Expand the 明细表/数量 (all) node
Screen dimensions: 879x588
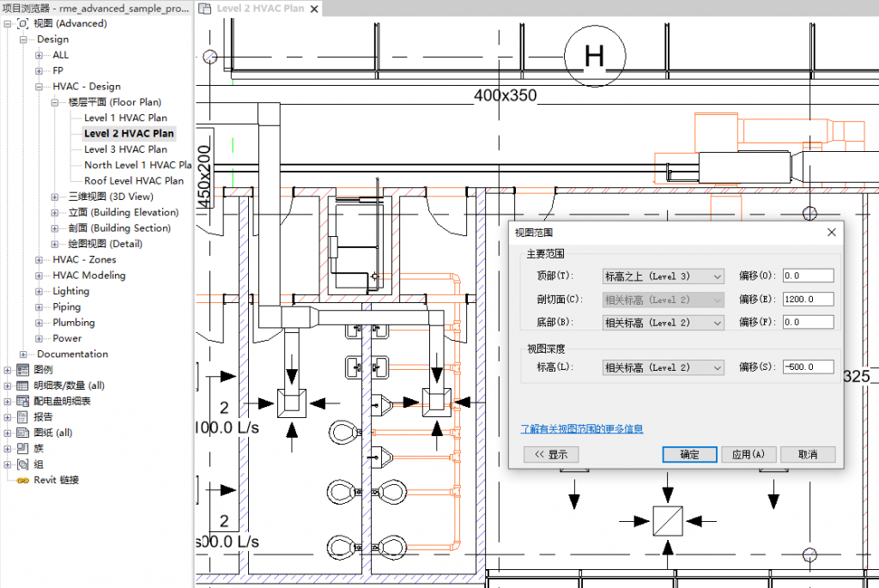point(7,385)
